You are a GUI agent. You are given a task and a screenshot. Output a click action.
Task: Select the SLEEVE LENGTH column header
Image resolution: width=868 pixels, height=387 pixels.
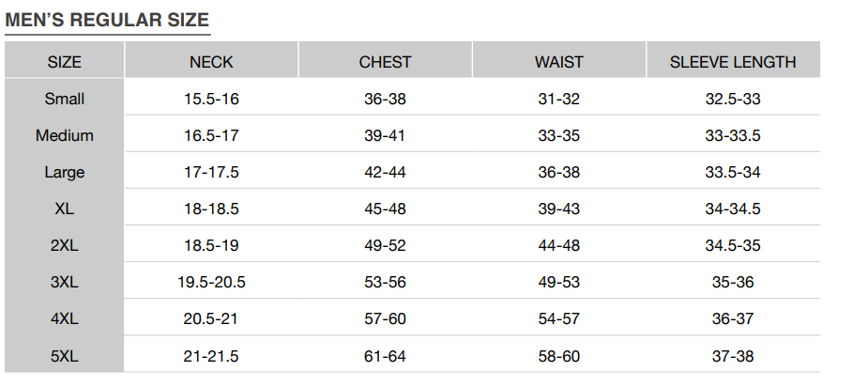[x=733, y=62]
